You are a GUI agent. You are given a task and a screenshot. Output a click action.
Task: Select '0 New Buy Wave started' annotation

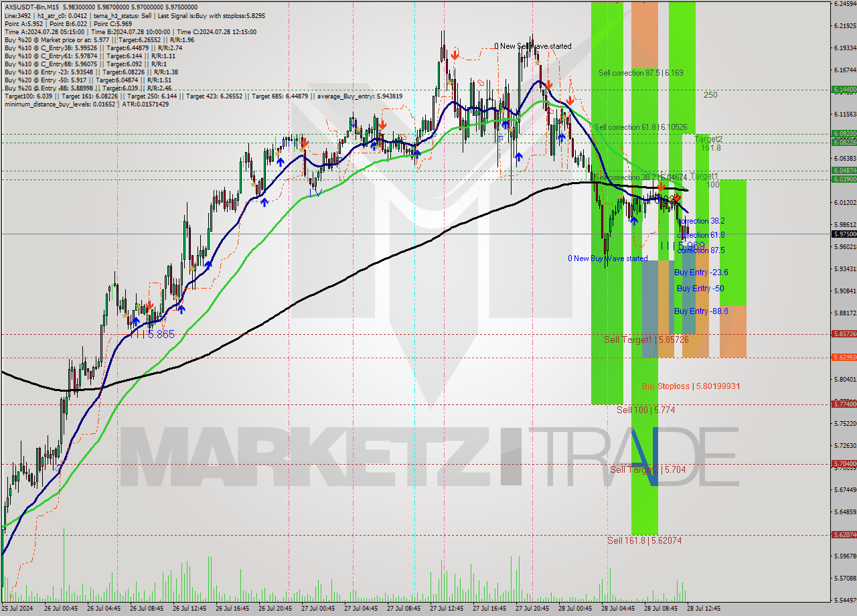(608, 258)
